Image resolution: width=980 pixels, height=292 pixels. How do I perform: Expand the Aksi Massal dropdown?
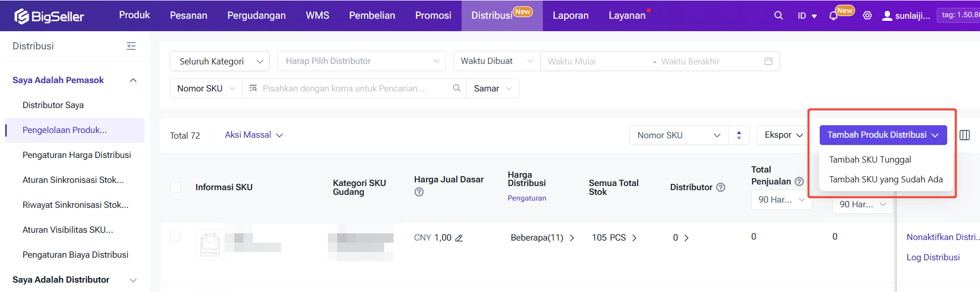[253, 135]
